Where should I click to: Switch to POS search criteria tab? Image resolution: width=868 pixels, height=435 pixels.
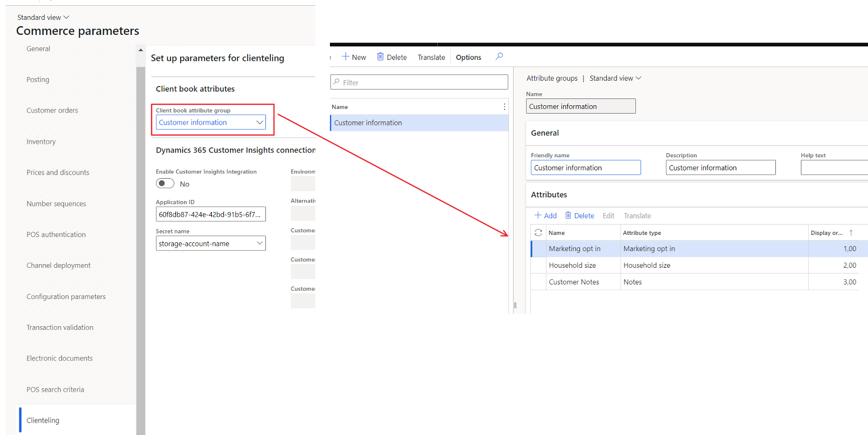[55, 390]
